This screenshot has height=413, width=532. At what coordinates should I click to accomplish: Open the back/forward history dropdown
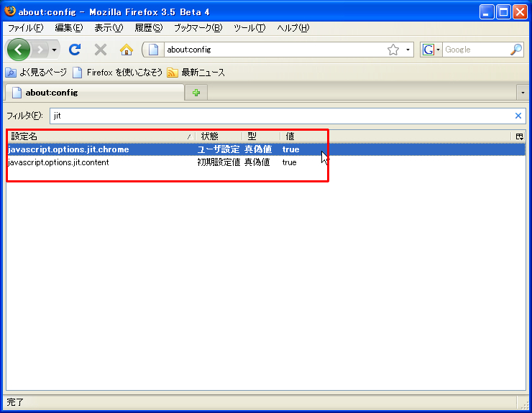pos(54,50)
